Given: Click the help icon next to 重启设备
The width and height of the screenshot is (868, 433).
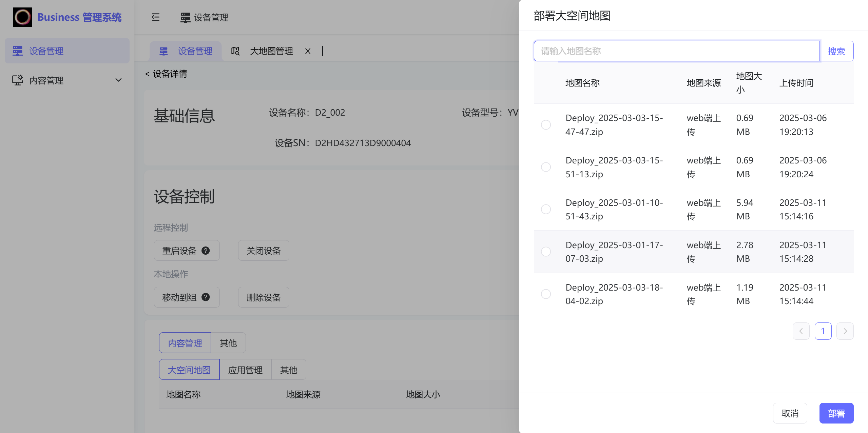Looking at the screenshot, I should pos(206,251).
